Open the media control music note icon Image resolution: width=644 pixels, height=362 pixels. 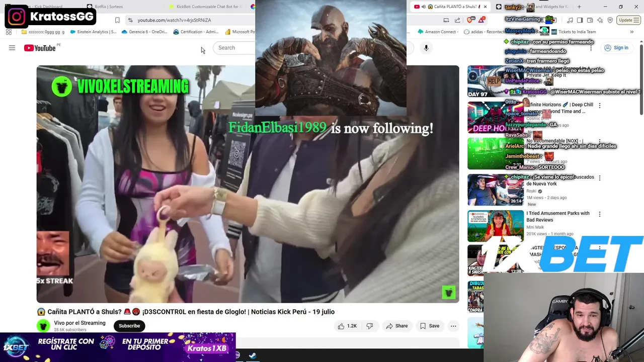pyautogui.click(x=570, y=20)
